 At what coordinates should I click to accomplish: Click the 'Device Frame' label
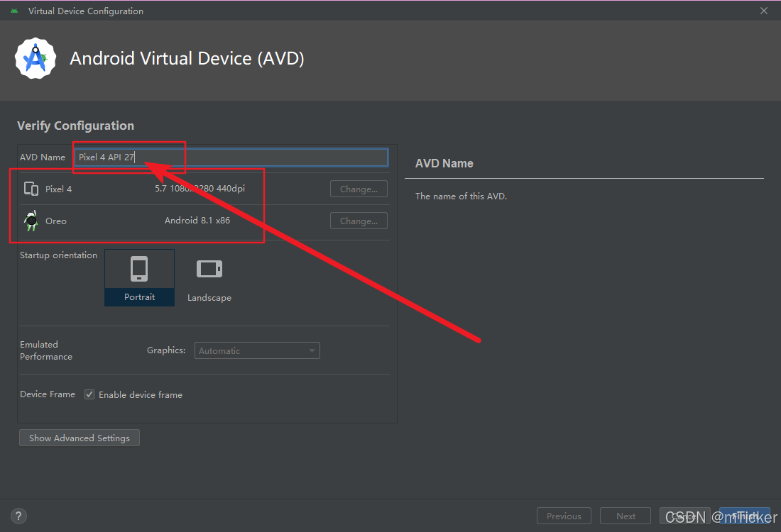(48, 394)
